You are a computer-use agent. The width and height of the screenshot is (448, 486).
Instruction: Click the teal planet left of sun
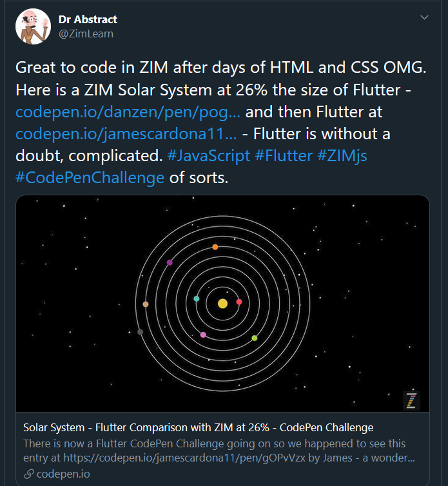coord(196,299)
